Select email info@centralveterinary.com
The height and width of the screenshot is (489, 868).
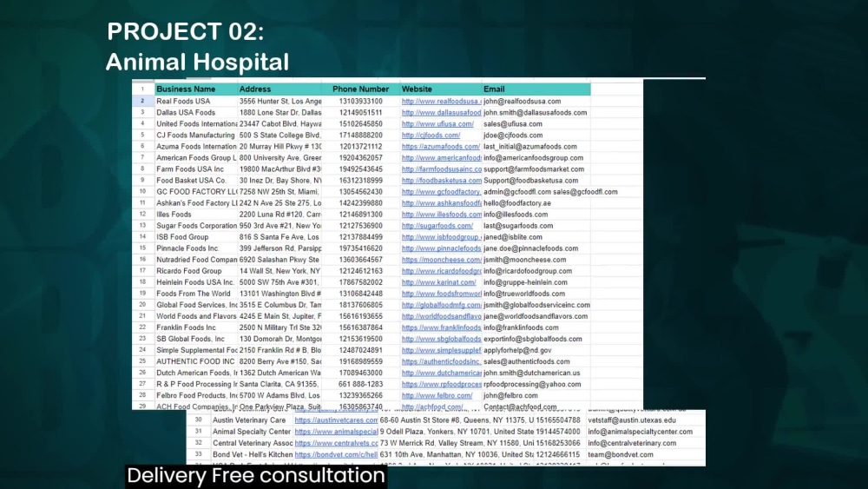tap(632, 443)
